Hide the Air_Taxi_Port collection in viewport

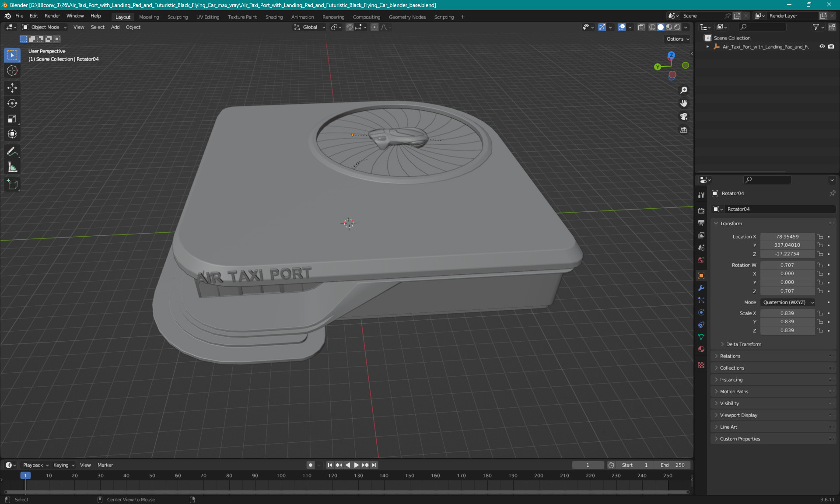pyautogui.click(x=822, y=47)
